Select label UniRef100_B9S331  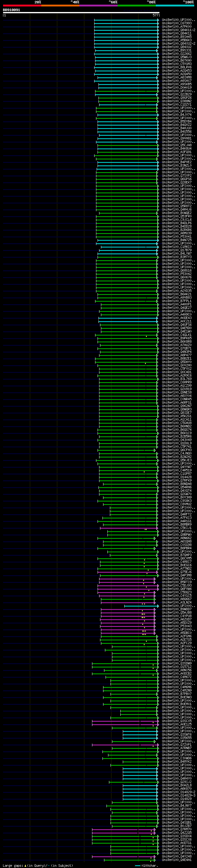pyautogui.click(x=177, y=50)
